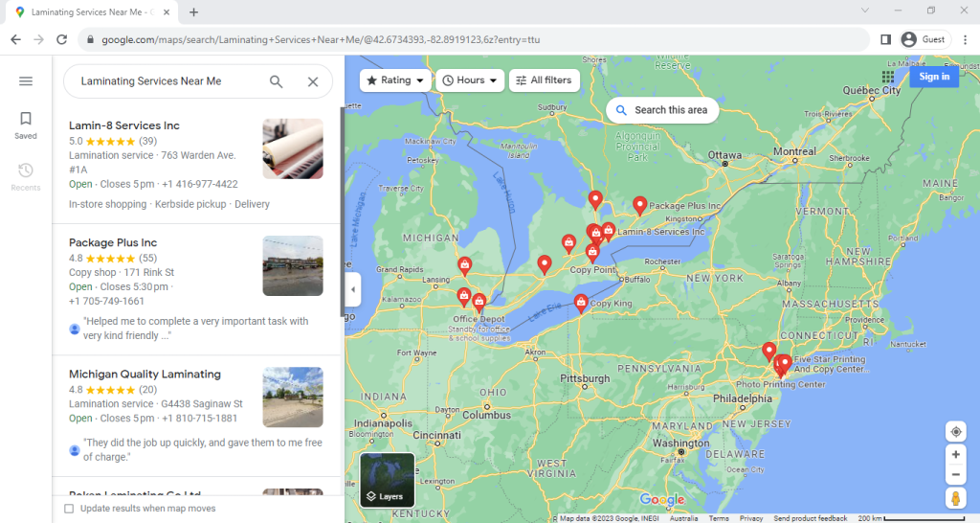Open Saved places
The width and height of the screenshot is (980, 523).
[26, 125]
